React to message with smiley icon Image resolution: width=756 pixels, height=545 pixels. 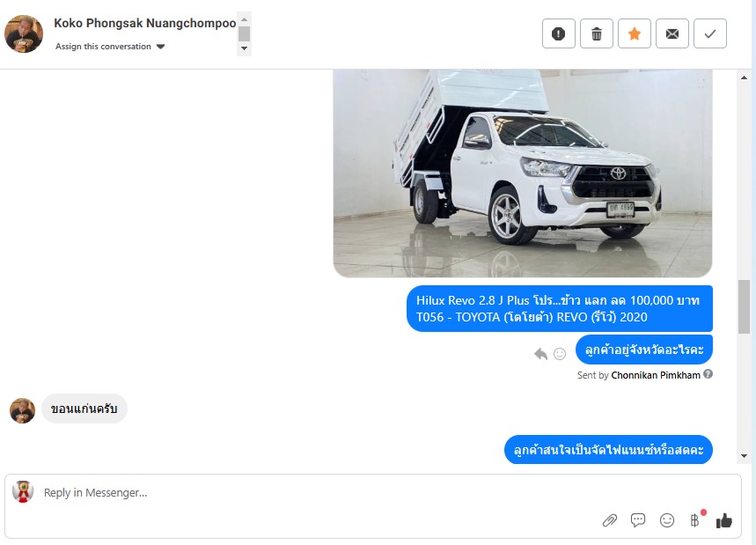[x=559, y=354]
